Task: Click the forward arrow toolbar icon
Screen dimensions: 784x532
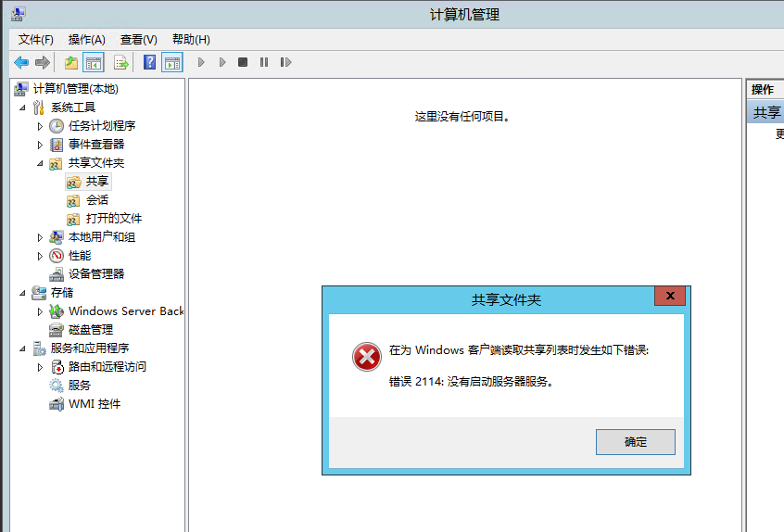Action: coord(42,62)
